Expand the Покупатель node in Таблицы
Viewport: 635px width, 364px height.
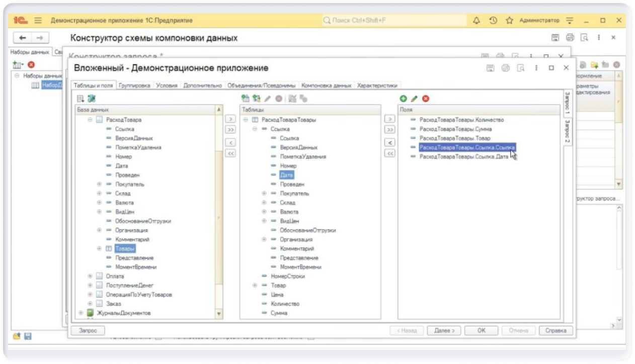click(265, 194)
